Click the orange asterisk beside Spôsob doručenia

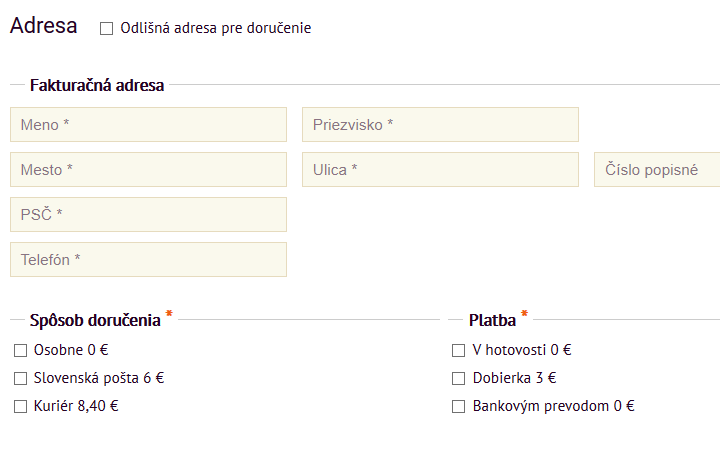point(169,316)
